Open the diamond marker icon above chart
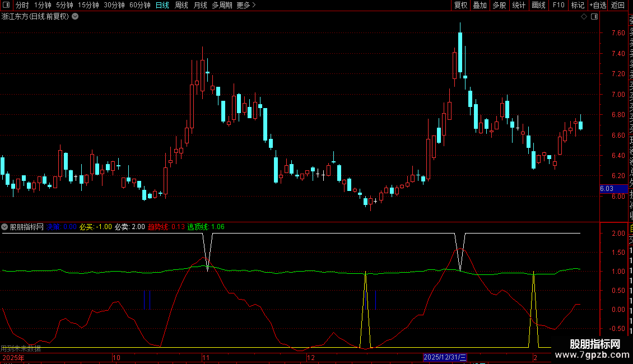 click(584, 17)
